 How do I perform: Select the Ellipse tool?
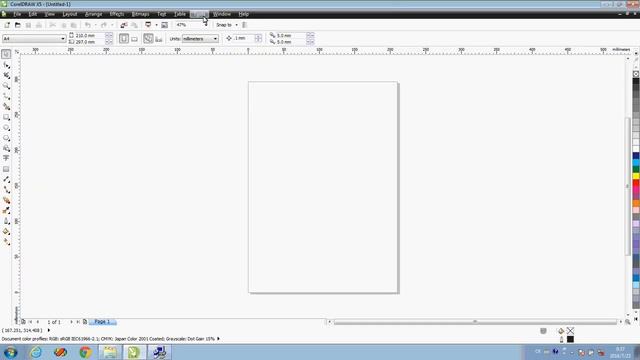point(6,128)
